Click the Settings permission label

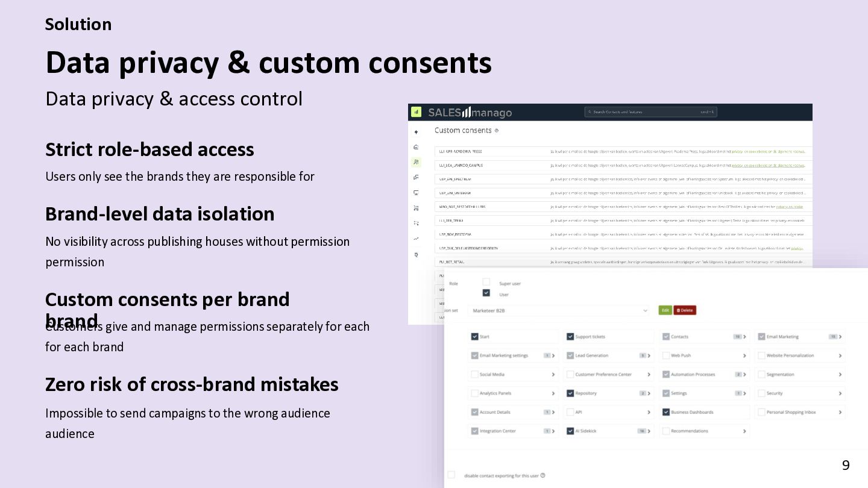coord(679,393)
